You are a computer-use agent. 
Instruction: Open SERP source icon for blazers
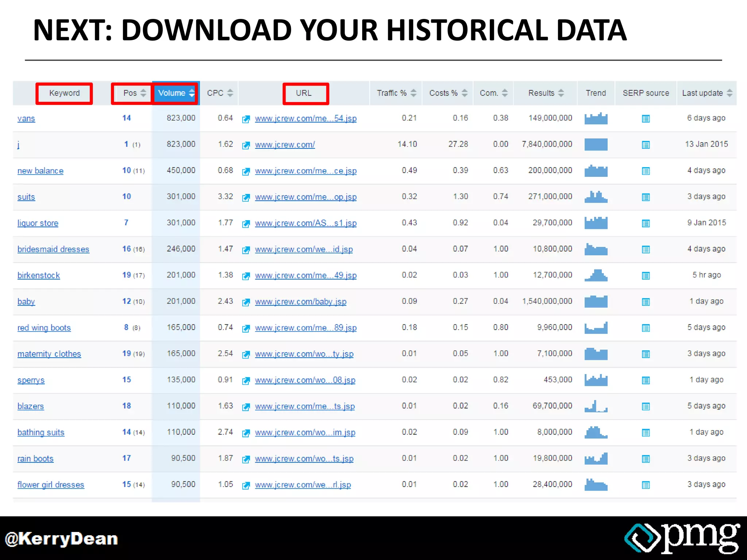pos(646,407)
